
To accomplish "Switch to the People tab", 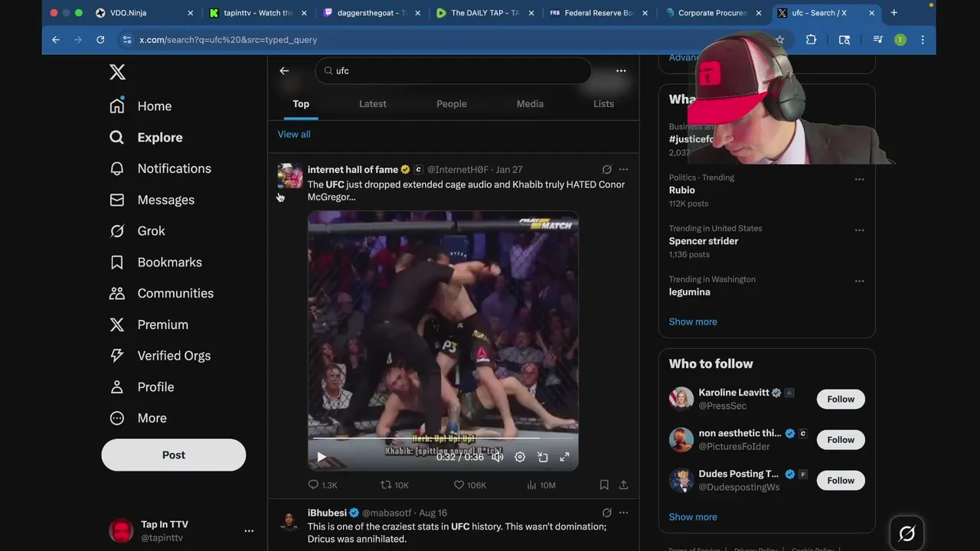I will (452, 104).
